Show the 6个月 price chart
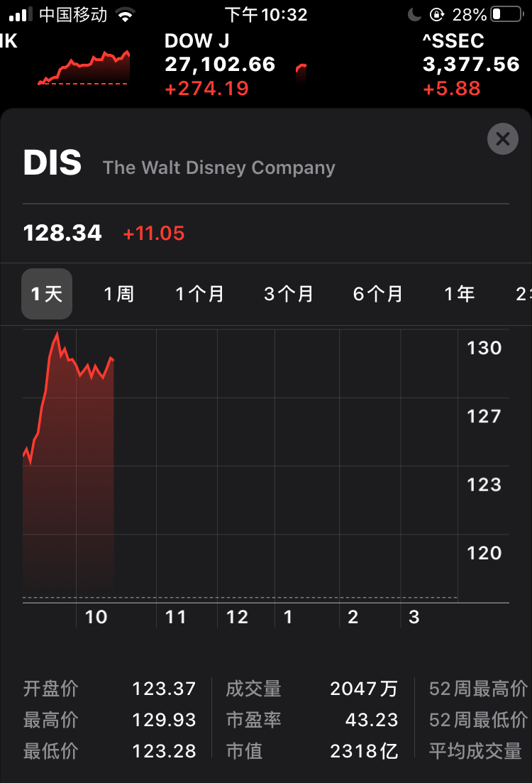This screenshot has width=532, height=783. (x=377, y=294)
